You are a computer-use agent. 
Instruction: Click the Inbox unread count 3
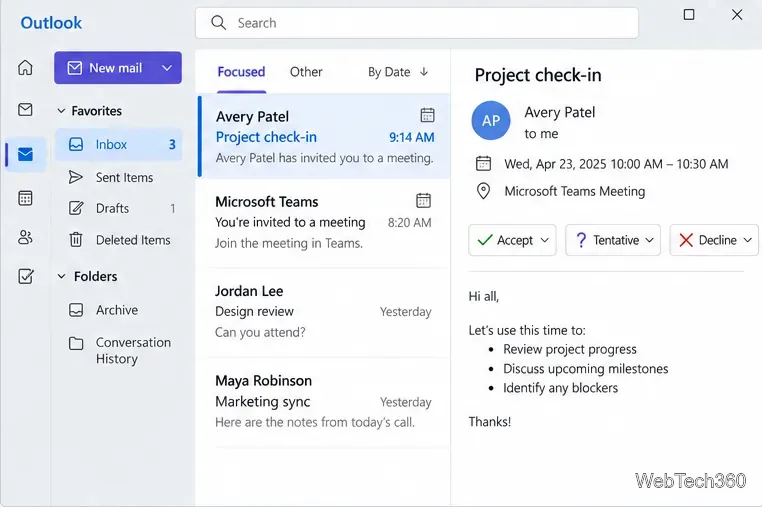click(172, 144)
